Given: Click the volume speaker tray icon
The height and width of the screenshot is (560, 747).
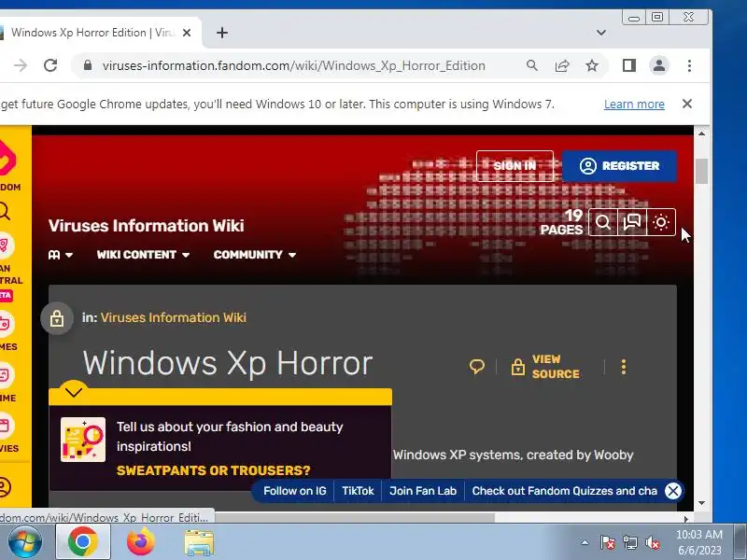Looking at the screenshot, I should pos(652,542).
